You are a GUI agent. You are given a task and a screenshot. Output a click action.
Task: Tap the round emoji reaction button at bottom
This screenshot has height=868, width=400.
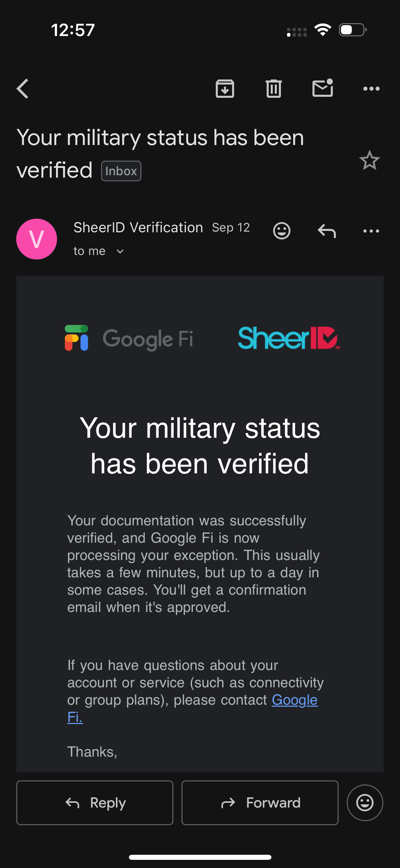click(x=365, y=803)
